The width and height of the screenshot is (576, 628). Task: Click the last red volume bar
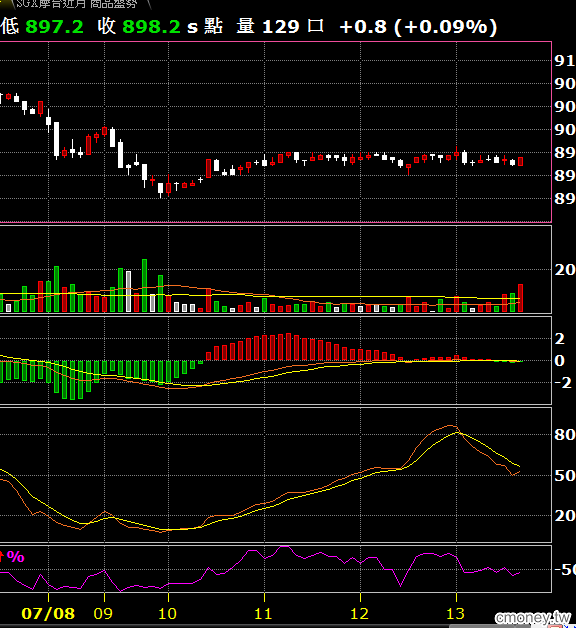[x=520, y=298]
